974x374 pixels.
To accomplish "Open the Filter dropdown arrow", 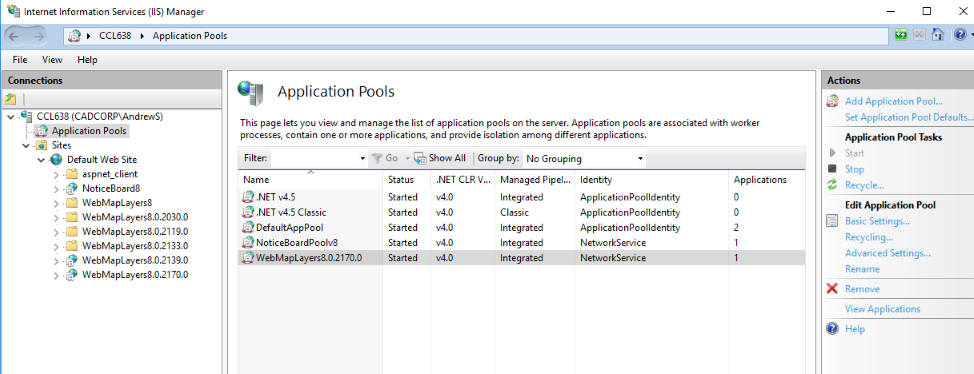I will coord(363,158).
